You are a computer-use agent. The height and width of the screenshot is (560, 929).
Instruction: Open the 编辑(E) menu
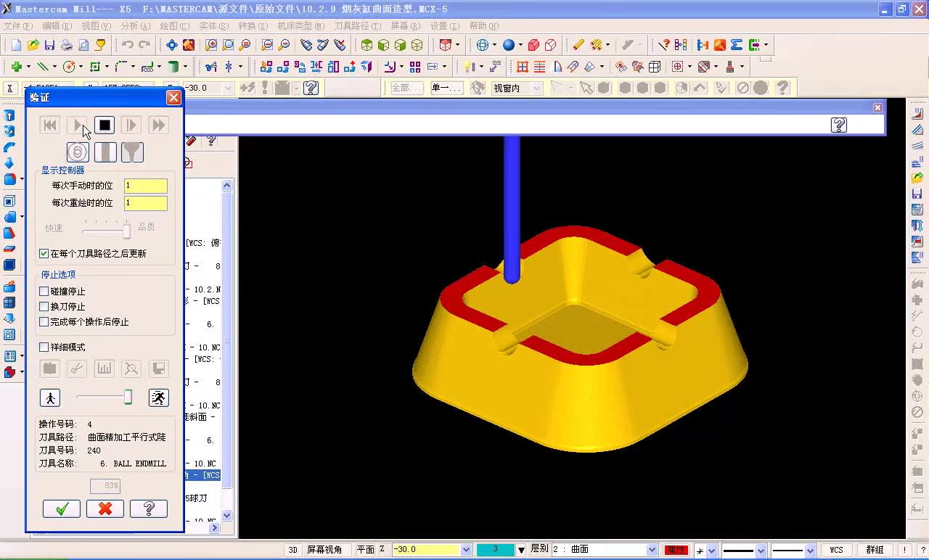coord(57,26)
